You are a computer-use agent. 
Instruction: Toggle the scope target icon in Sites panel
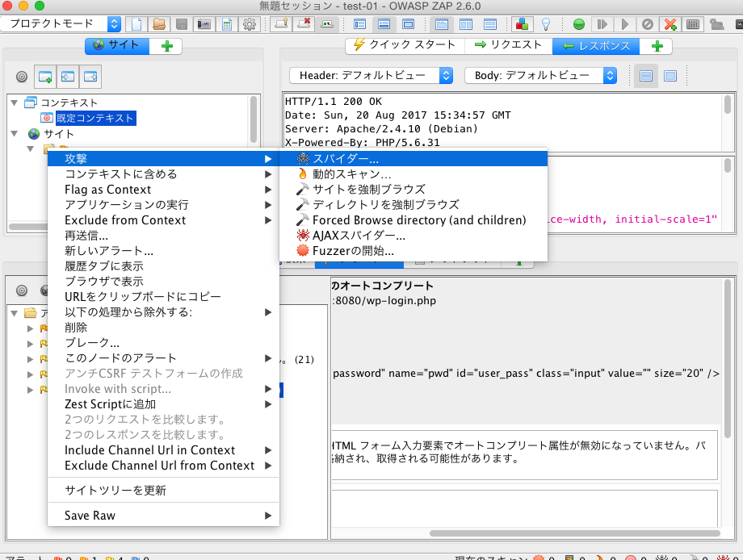coord(22,76)
